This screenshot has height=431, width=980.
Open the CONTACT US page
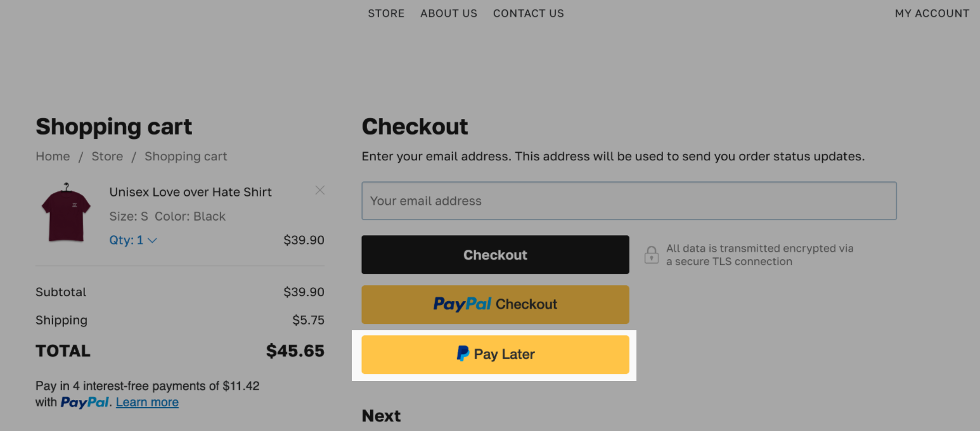(528, 13)
